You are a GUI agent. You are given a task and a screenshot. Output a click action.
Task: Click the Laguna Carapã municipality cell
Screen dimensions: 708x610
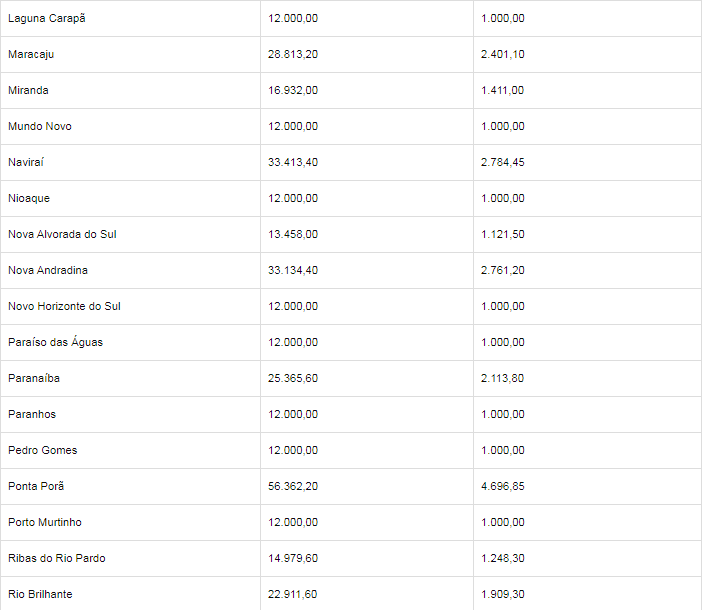click(x=46, y=18)
